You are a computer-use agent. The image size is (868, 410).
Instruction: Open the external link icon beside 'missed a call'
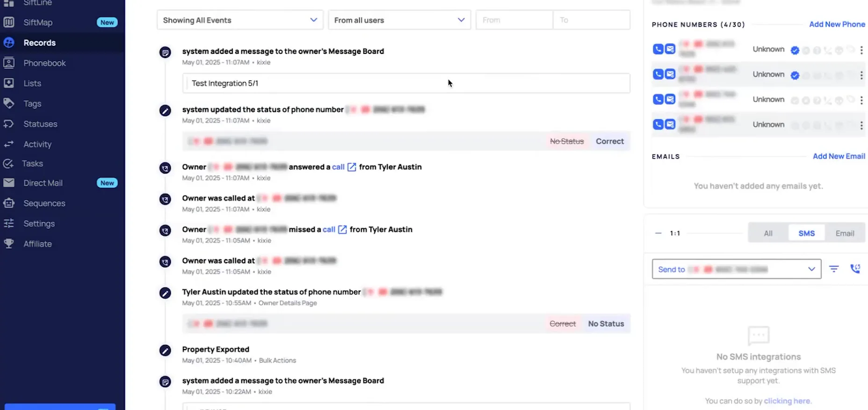[x=342, y=230]
